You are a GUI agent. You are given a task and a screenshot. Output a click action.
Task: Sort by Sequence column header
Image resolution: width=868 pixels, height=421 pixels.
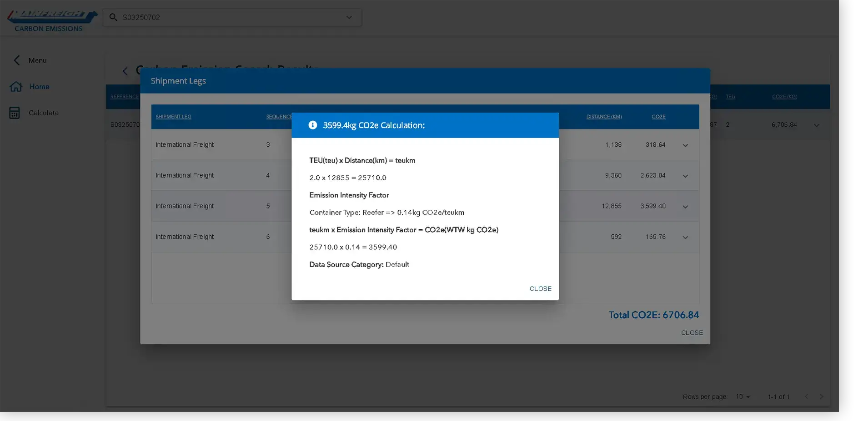point(279,117)
